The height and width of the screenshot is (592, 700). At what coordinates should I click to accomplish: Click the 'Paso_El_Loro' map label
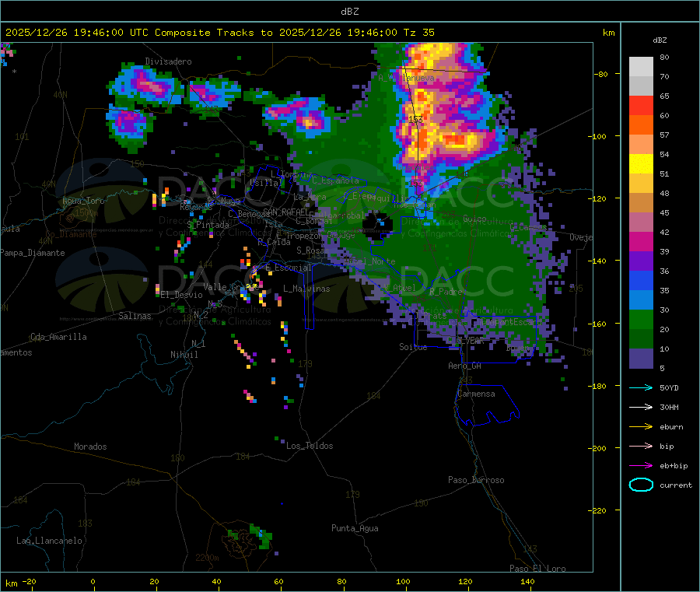point(537,569)
